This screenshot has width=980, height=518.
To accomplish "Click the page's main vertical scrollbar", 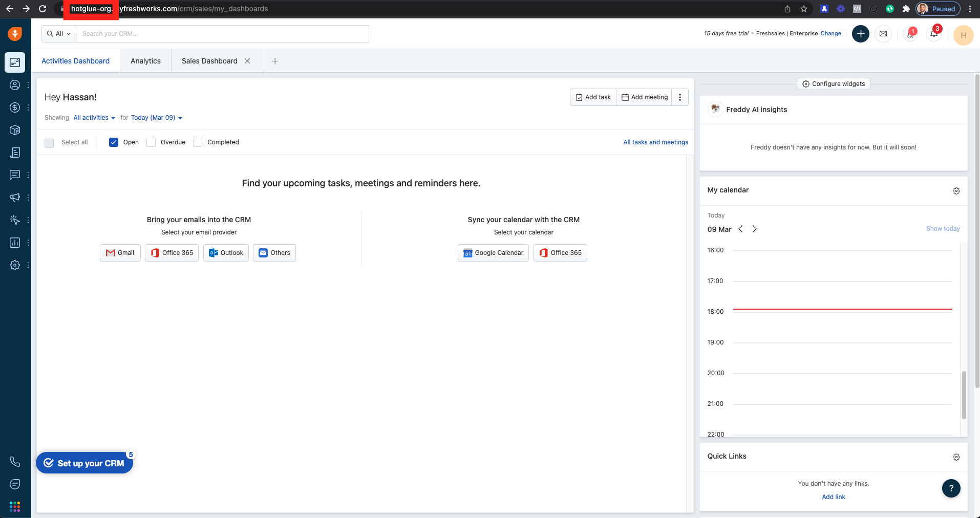I will (x=977, y=231).
